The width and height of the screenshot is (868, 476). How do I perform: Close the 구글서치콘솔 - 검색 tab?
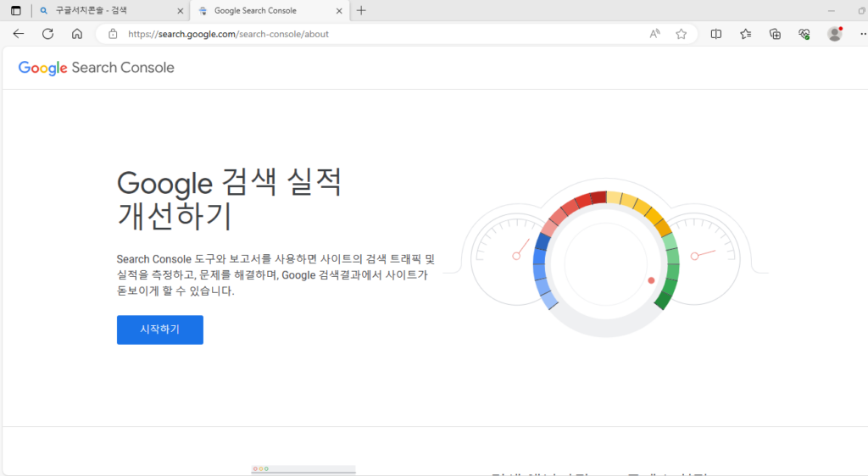(x=180, y=10)
